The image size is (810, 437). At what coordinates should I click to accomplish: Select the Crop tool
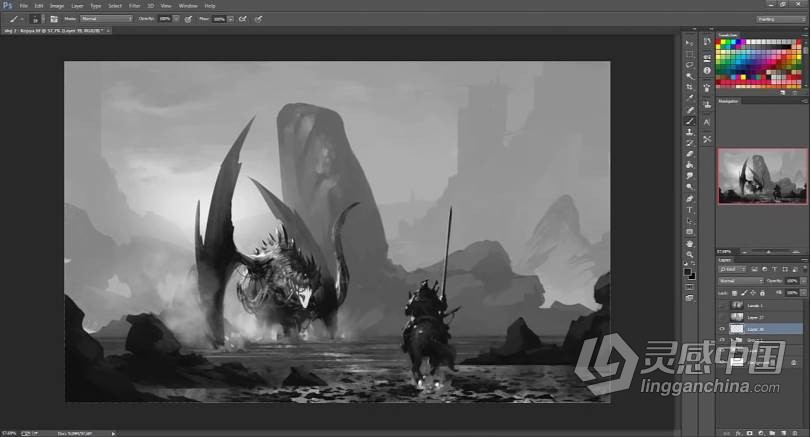pos(689,87)
